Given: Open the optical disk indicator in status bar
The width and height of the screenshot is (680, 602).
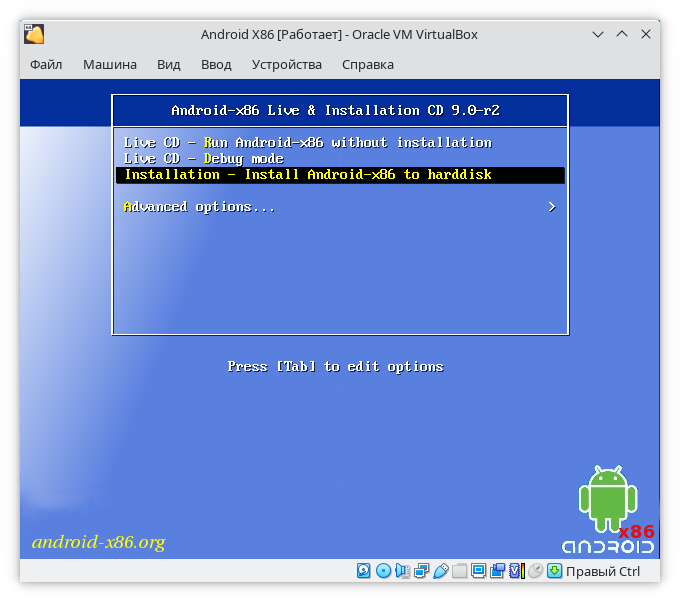Looking at the screenshot, I should click(x=384, y=571).
